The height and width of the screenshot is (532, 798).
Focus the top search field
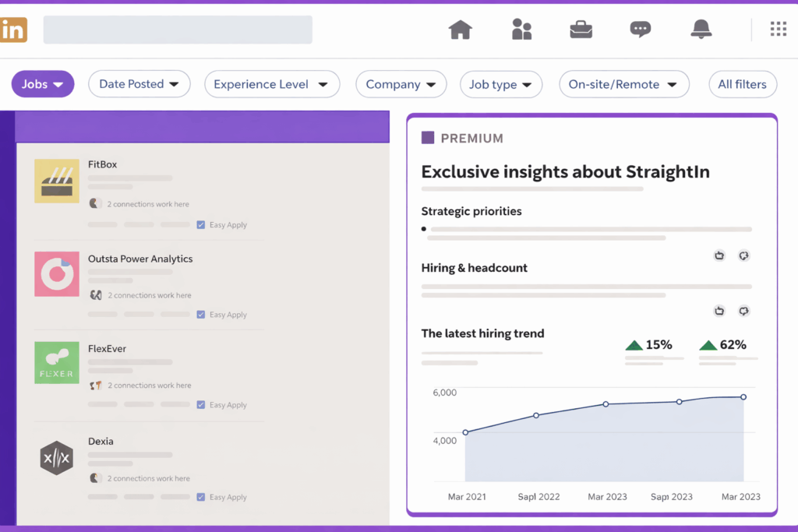click(x=178, y=30)
